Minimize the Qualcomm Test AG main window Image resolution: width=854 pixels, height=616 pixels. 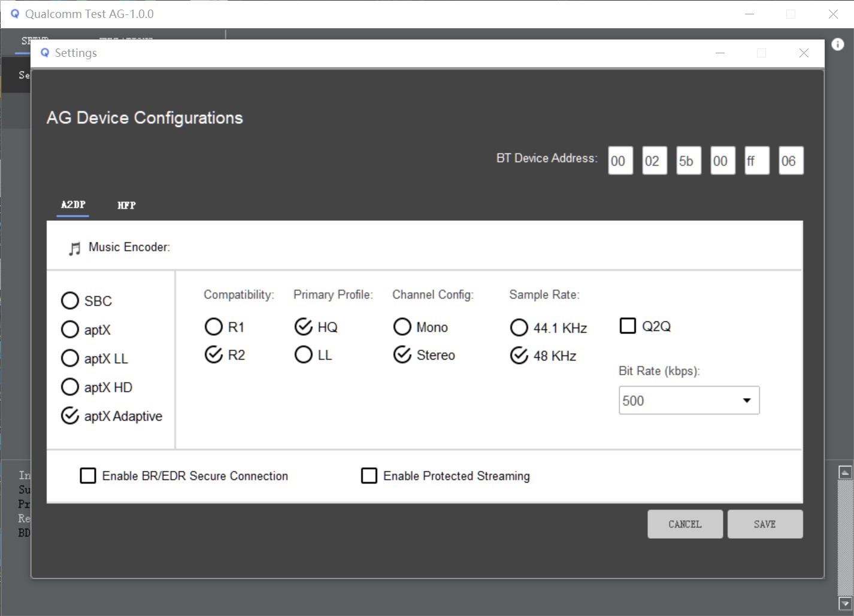coord(749,14)
